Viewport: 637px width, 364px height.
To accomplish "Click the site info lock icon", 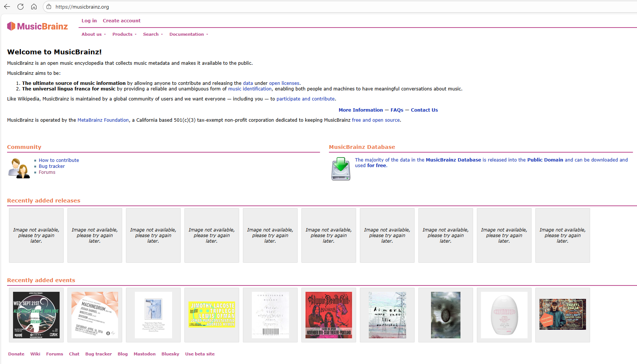I will [49, 7].
